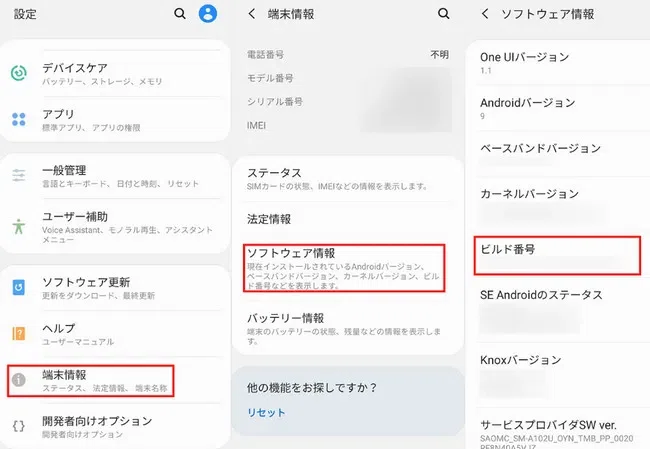Tap the IMEI row

(347, 125)
